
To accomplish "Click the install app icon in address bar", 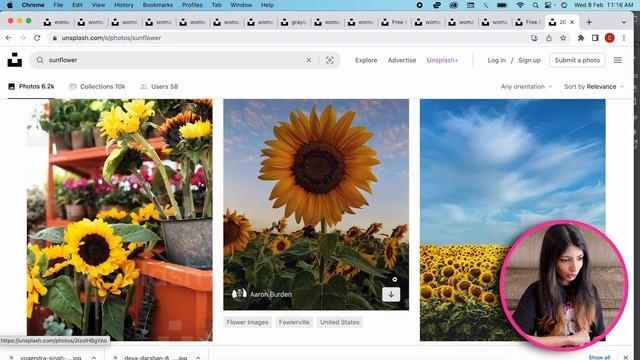I will [534, 38].
